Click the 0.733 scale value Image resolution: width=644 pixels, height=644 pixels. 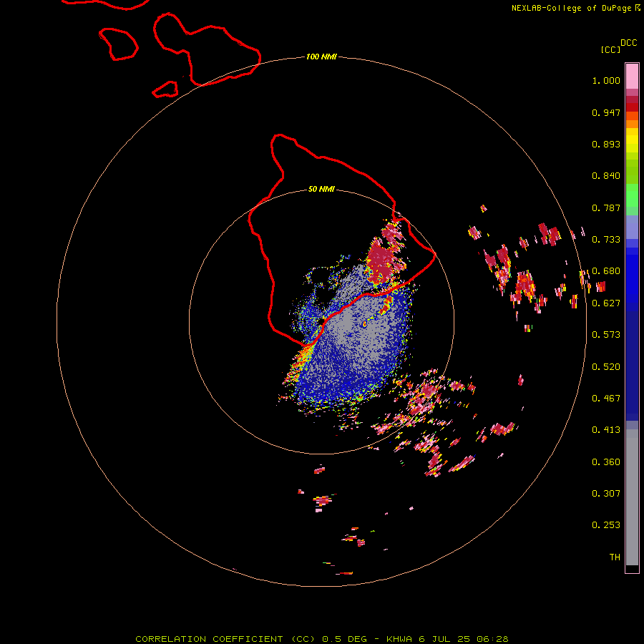[x=606, y=240]
